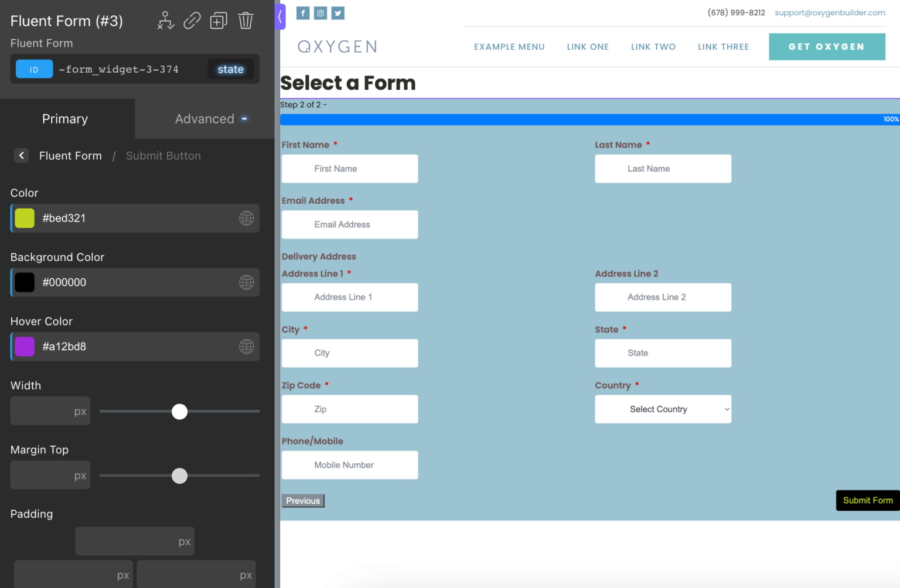Toggle the state badge in the ID field
This screenshot has height=588, width=900.
pyautogui.click(x=230, y=69)
